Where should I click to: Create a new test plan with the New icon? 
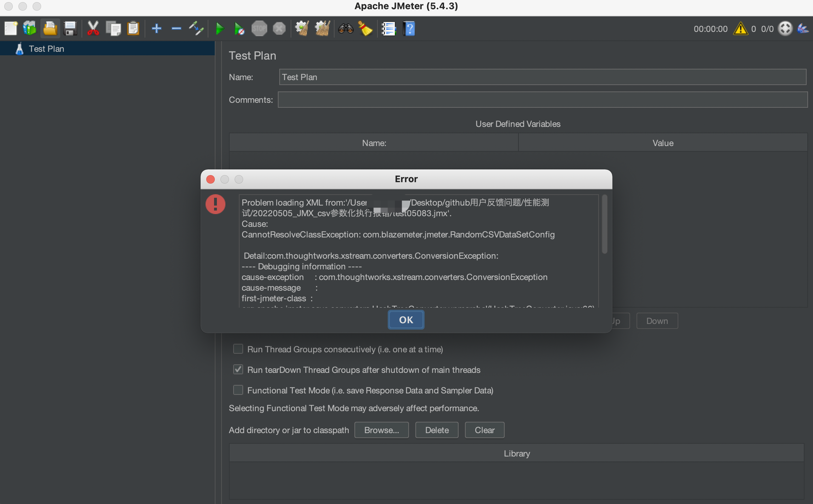click(x=11, y=28)
